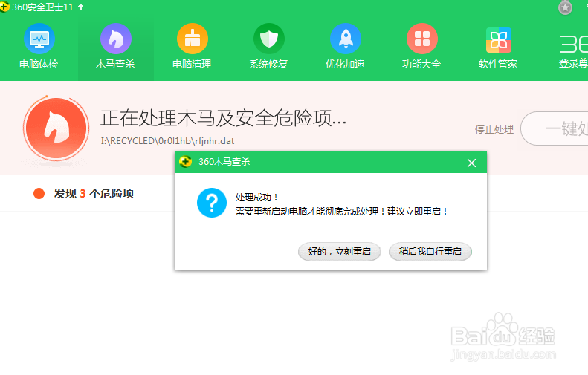Click the star badge icon in title bar
The height and width of the screenshot is (375, 588).
[565, 7]
